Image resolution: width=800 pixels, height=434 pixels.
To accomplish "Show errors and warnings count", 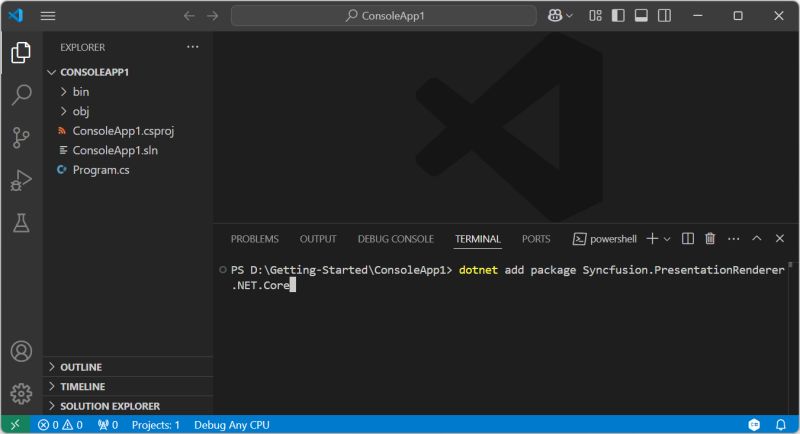I will (60, 425).
